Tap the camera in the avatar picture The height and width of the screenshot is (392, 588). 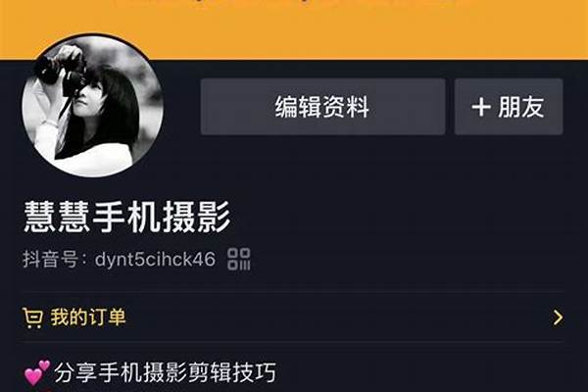click(x=60, y=72)
